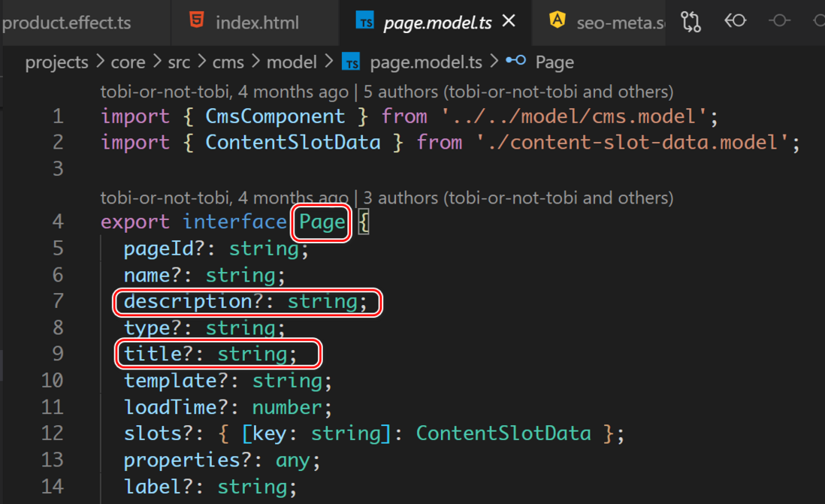Select 'projects' in the breadcrumb
The width and height of the screenshot is (825, 504).
click(57, 62)
